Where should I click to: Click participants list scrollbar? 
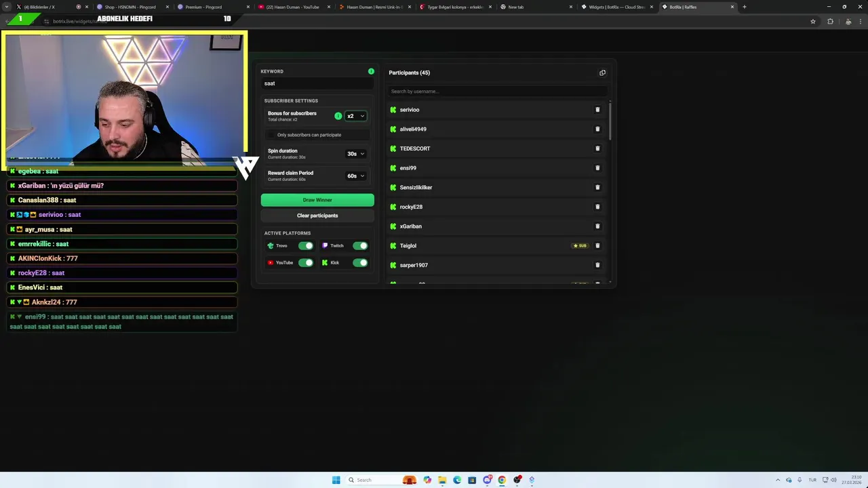(x=610, y=122)
